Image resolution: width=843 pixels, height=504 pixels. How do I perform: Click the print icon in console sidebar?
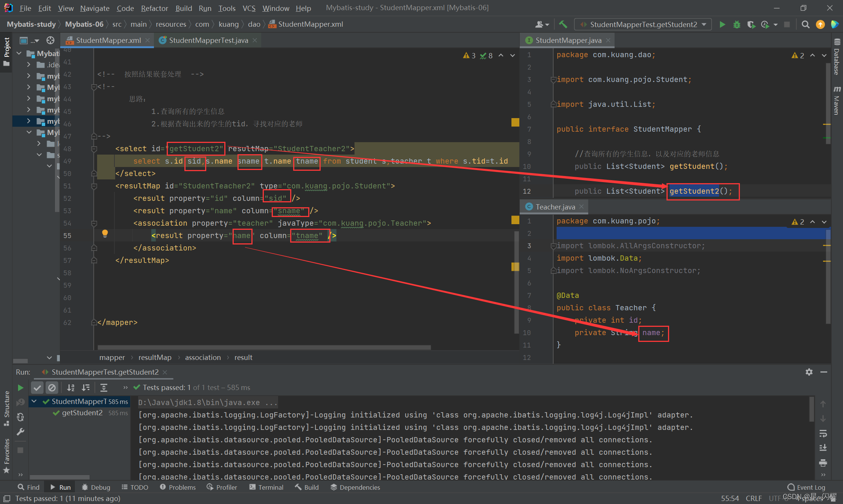point(823,462)
